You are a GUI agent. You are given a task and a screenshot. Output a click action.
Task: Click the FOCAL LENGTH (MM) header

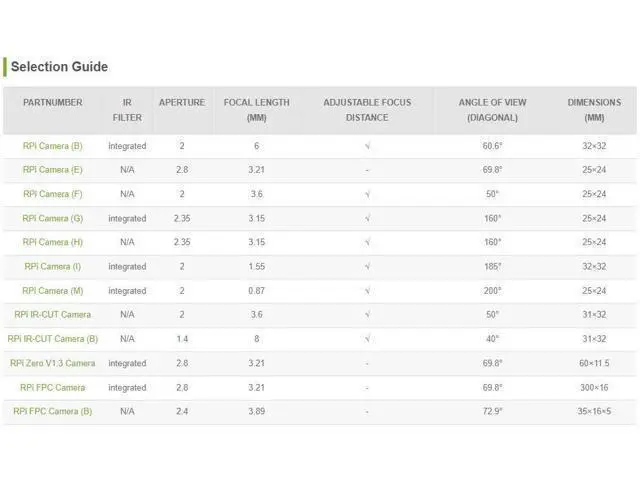256,110
